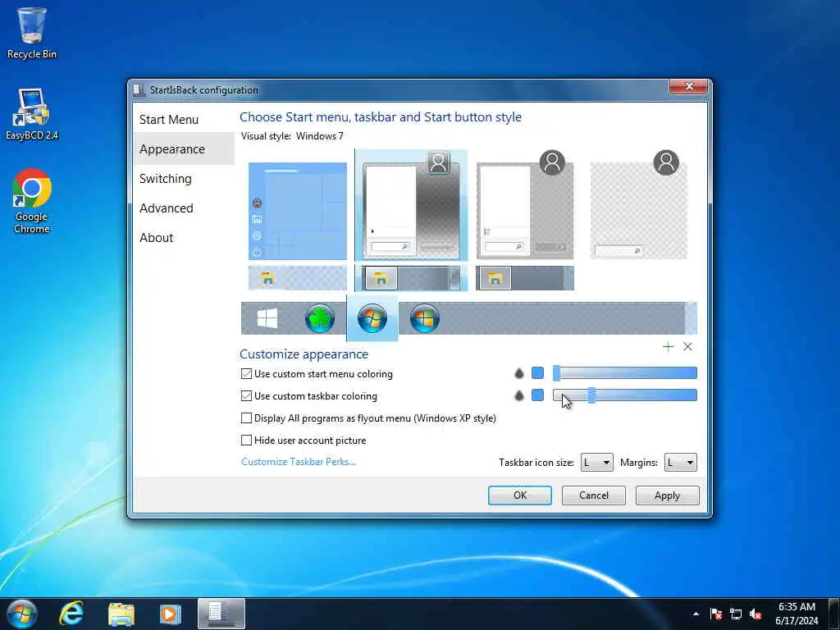Screen dimensions: 840x630
Task: Open the Taskbar icon size dropdown
Action: pyautogui.click(x=597, y=463)
